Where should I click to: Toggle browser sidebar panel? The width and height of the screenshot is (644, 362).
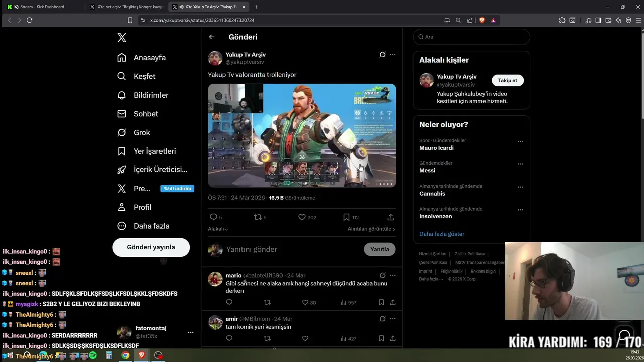pyautogui.click(x=598, y=20)
